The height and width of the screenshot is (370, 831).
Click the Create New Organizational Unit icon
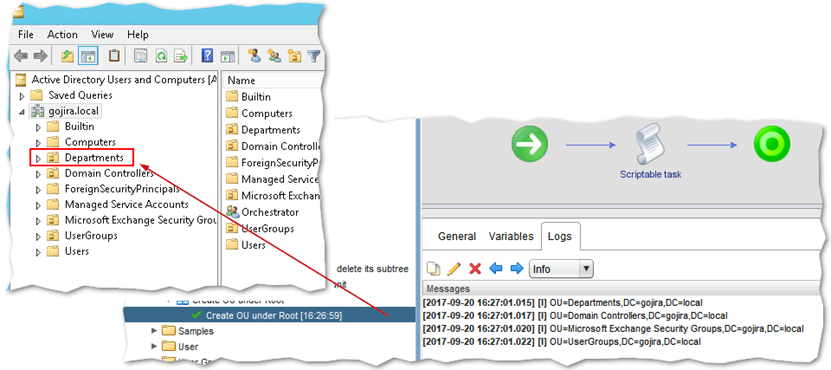(x=294, y=55)
